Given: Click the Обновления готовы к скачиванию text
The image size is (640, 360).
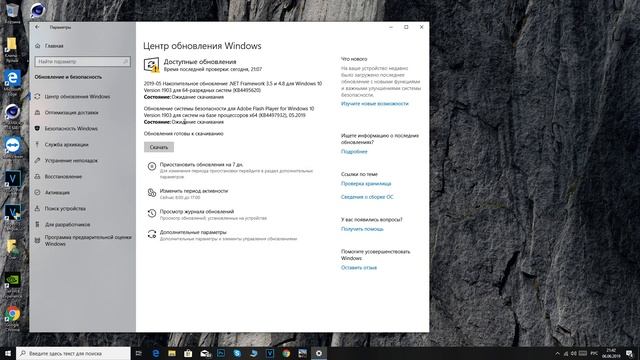Looking at the screenshot, I should [184, 133].
